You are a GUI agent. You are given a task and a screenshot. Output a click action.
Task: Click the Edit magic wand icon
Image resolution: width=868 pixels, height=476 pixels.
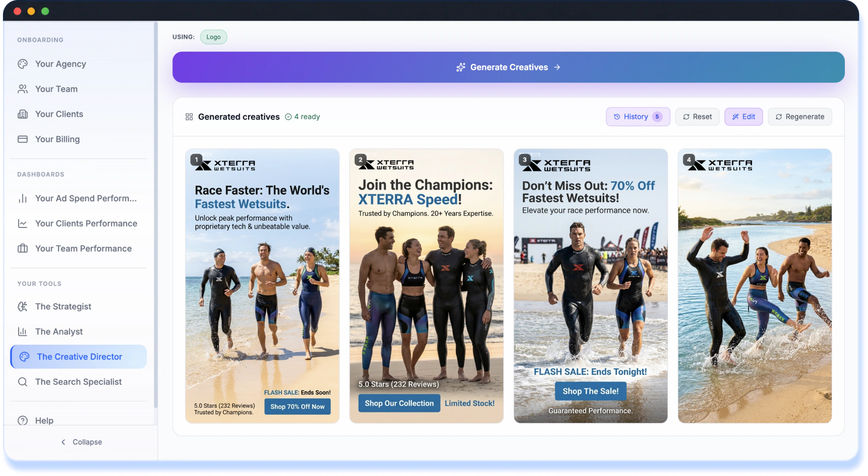[x=735, y=117]
